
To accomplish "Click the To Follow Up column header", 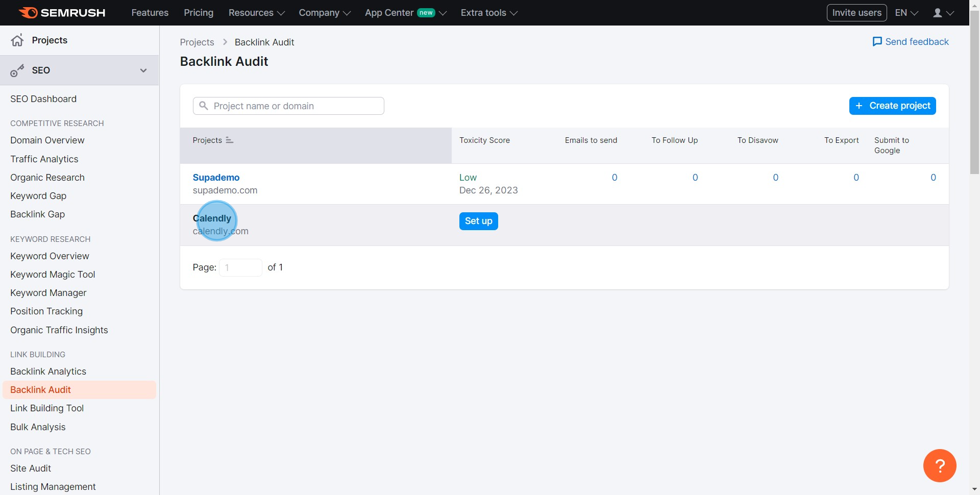I will [x=675, y=140].
